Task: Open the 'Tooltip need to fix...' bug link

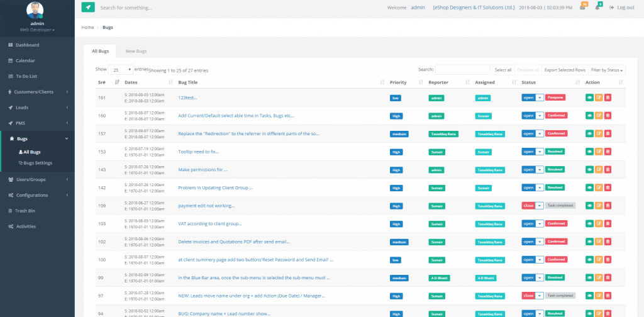Action: [199, 152]
